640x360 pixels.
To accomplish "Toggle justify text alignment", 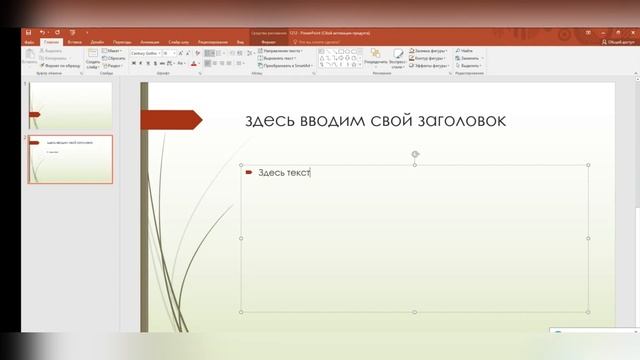I will click(229, 64).
